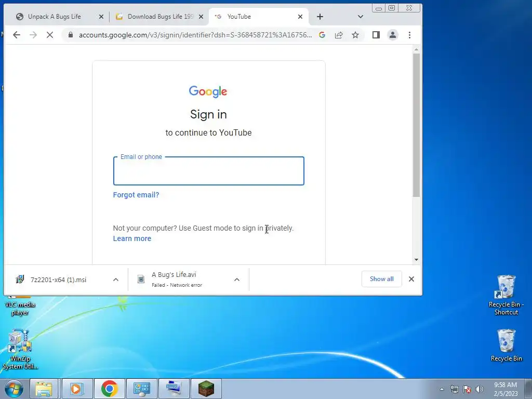The height and width of the screenshot is (399, 532).
Task: Open the Forgot email? link
Action: tap(136, 195)
